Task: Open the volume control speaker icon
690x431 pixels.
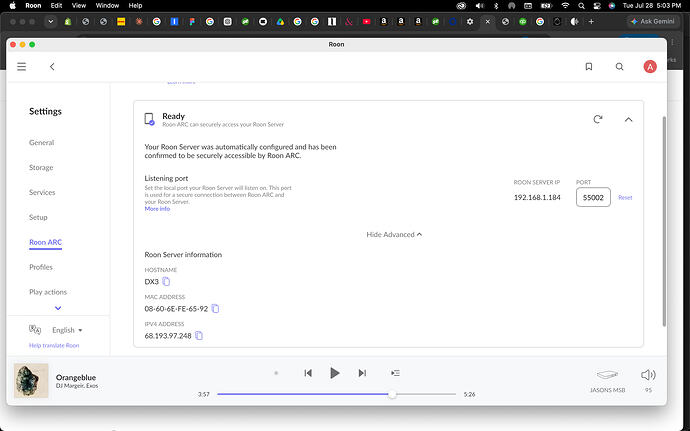Action: click(x=648, y=375)
